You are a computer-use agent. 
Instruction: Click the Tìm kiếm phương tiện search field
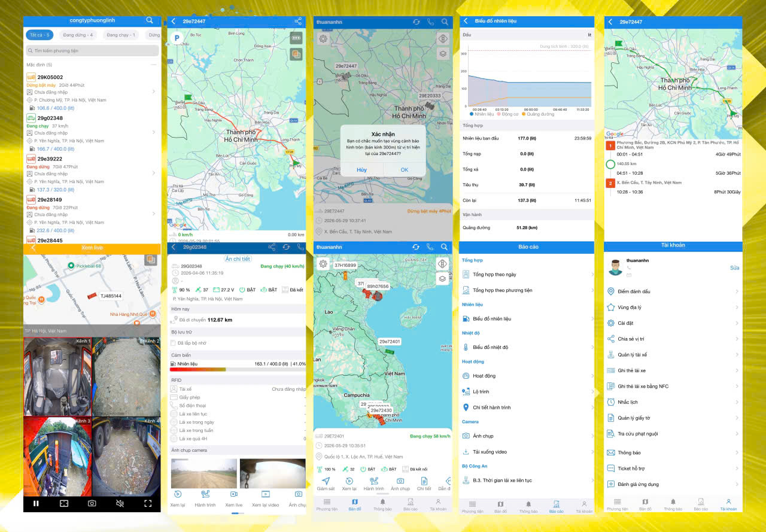pyautogui.click(x=92, y=51)
